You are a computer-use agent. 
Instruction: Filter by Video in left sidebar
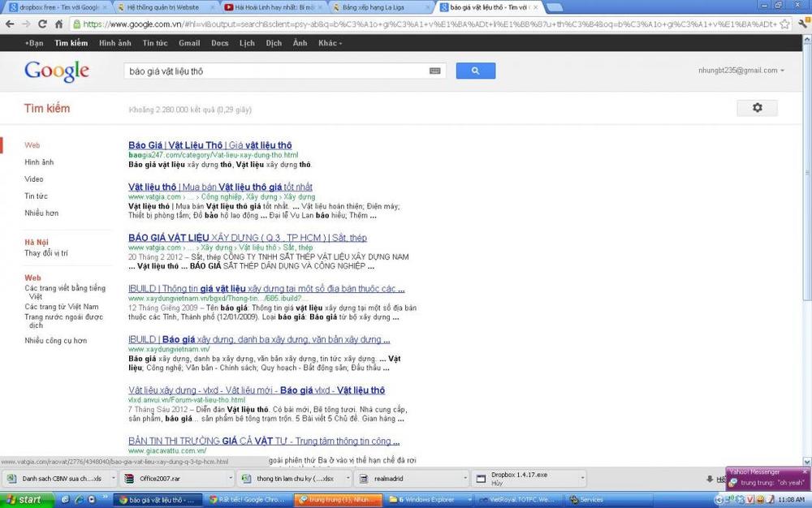[x=33, y=179]
